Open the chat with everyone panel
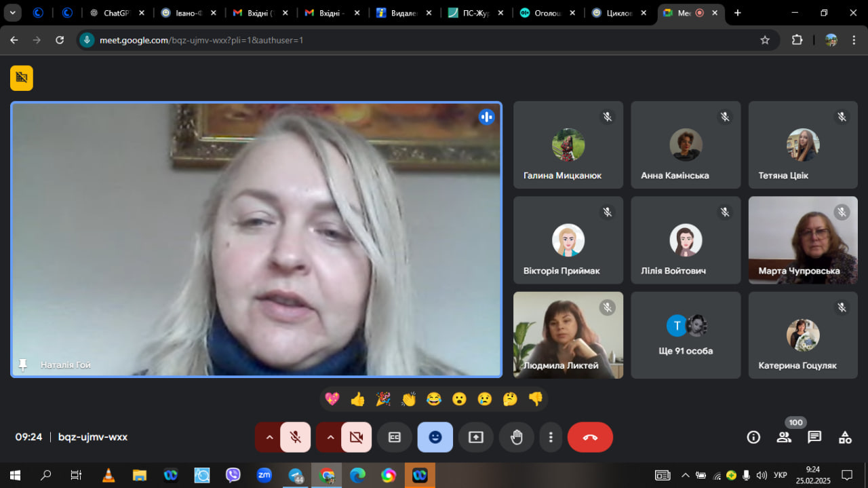The width and height of the screenshot is (868, 488). point(814,437)
